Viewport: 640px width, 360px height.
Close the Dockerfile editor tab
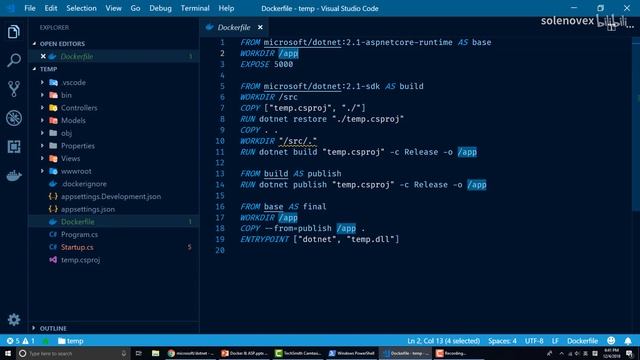click(260, 27)
